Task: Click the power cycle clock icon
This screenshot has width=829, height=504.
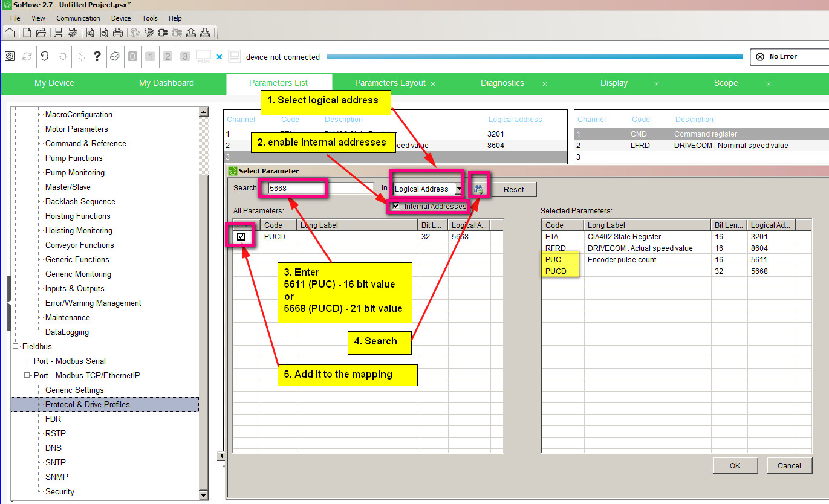Action: [63, 56]
